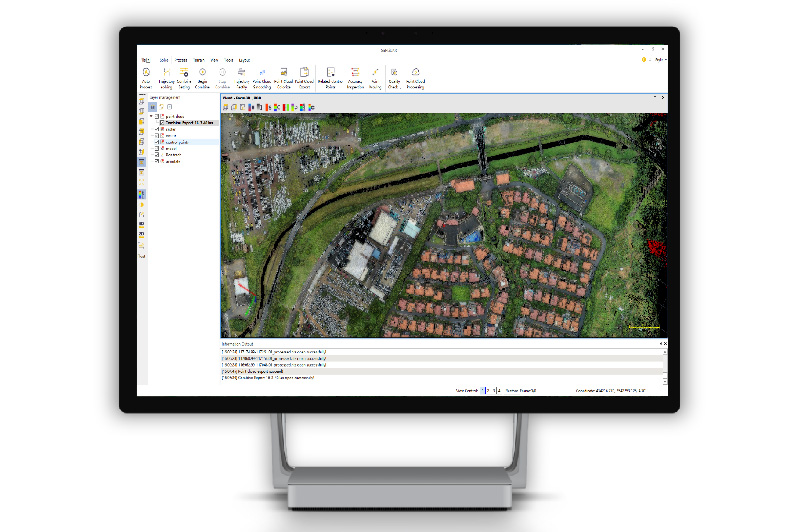Click first icon in the viewer toolbar

[x=226, y=106]
